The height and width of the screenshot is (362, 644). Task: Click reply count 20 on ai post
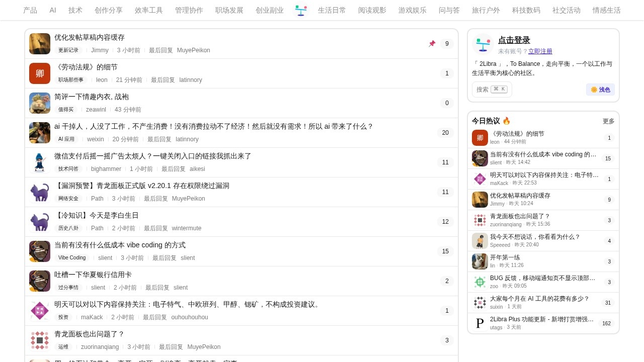[x=445, y=133]
